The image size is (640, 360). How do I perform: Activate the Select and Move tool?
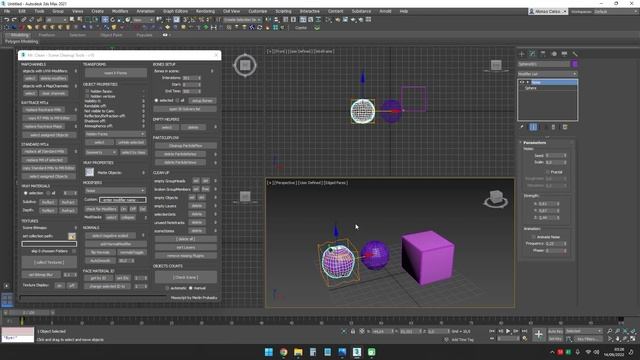click(x=105, y=20)
